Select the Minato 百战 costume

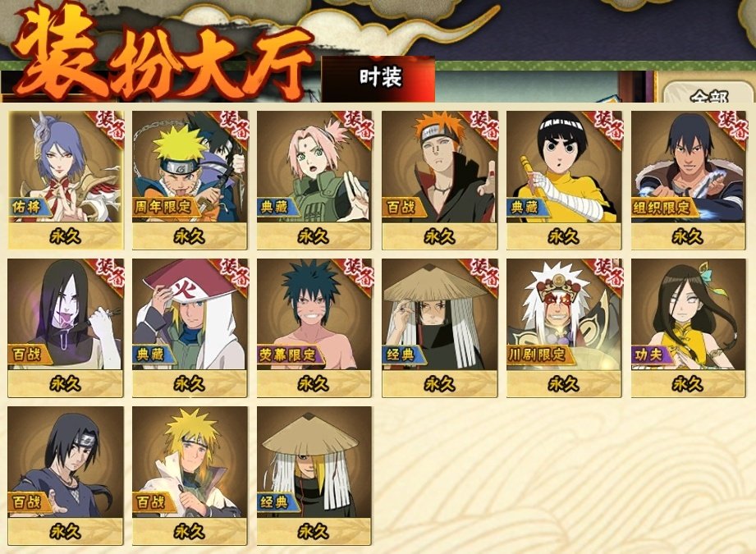[x=190, y=475]
